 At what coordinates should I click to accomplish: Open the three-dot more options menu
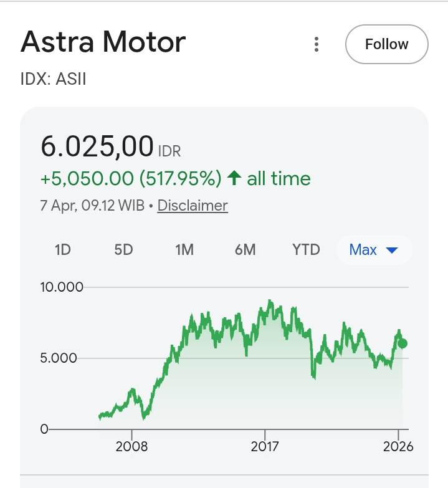[x=317, y=44]
